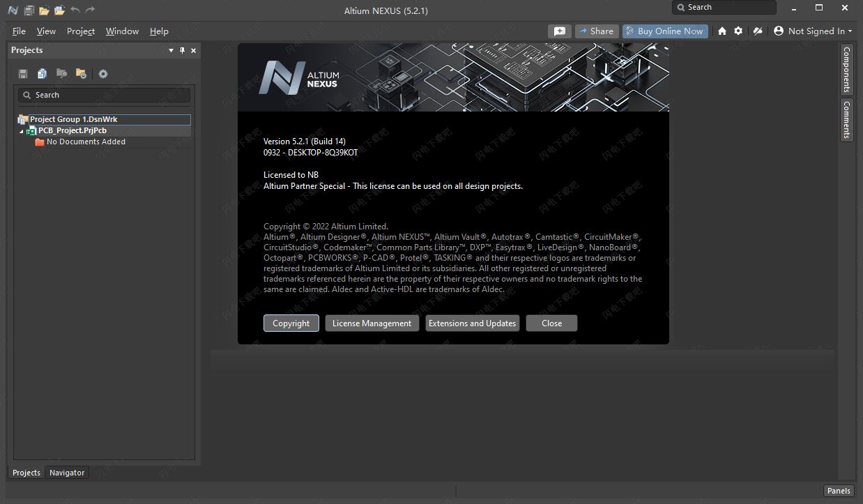The height and width of the screenshot is (504, 863).
Task: Open the View menu
Action: [46, 31]
